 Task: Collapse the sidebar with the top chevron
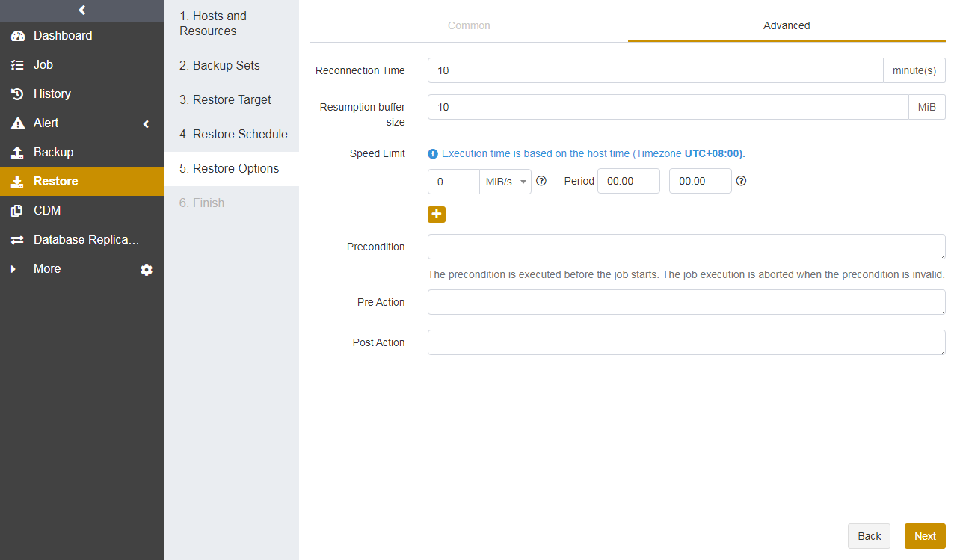(x=82, y=10)
